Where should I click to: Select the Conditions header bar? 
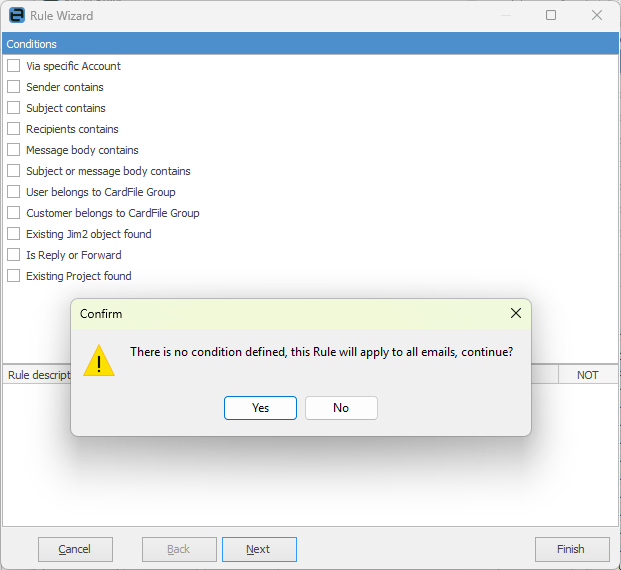pos(310,44)
